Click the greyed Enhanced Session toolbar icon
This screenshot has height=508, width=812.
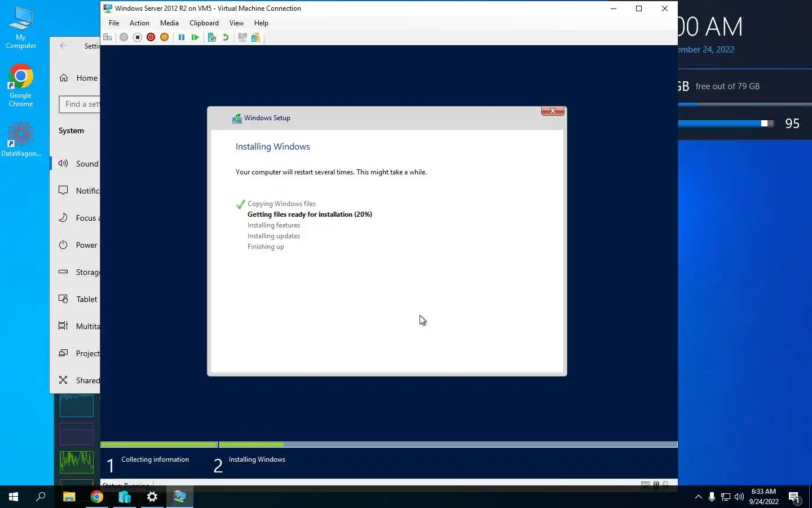pos(242,37)
